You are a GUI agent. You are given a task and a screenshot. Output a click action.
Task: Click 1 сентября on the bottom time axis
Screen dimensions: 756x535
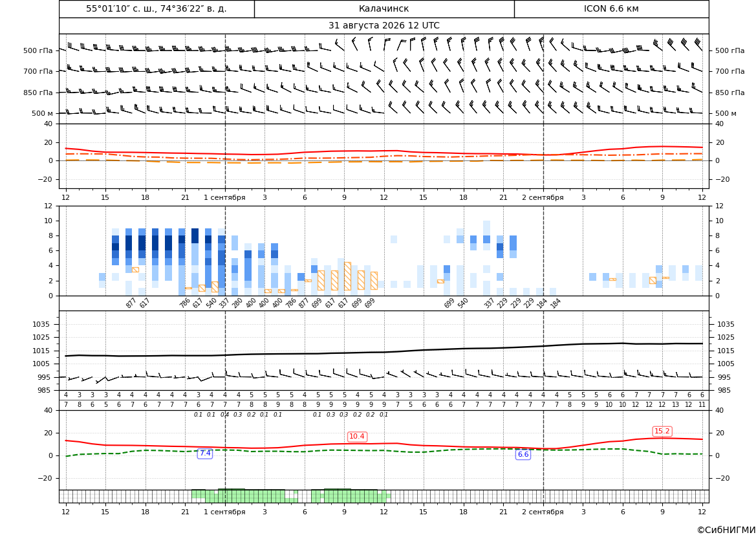224,512
